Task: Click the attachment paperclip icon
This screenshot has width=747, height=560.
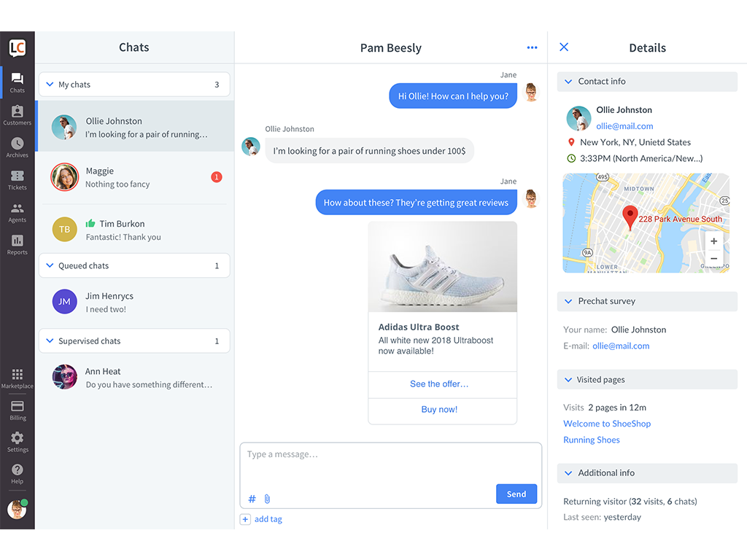Action: [267, 499]
